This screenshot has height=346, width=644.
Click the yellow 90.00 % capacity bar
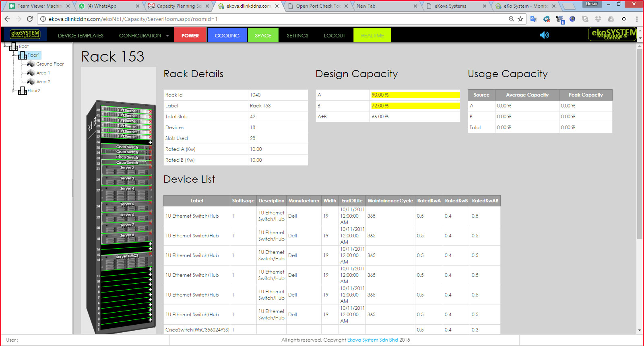click(x=415, y=95)
